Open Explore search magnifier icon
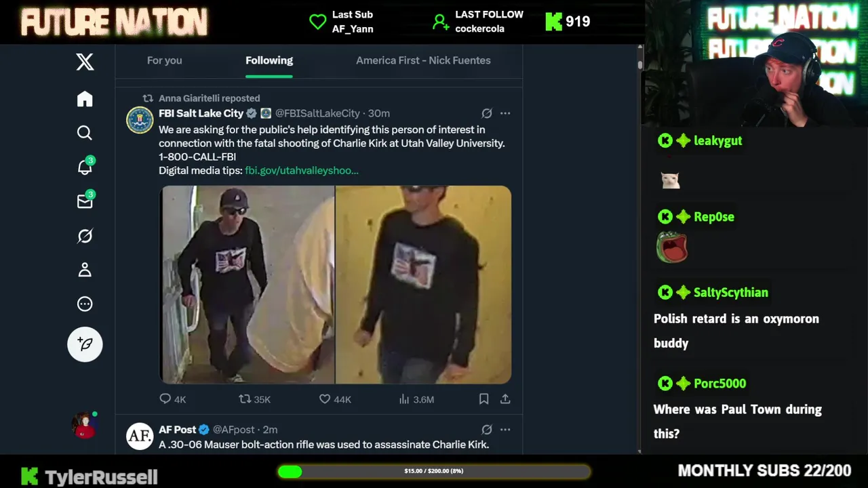Viewport: 868px width, 488px height. 85,133
